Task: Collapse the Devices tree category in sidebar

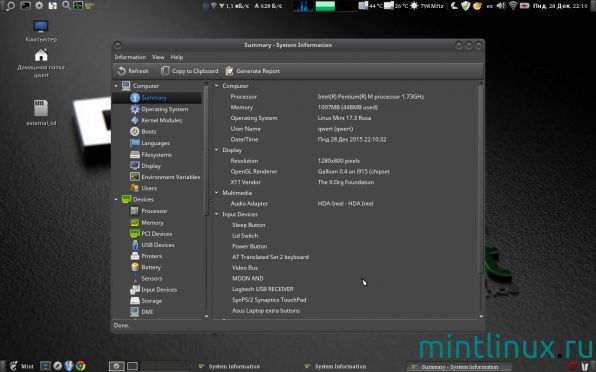Action: coord(116,199)
